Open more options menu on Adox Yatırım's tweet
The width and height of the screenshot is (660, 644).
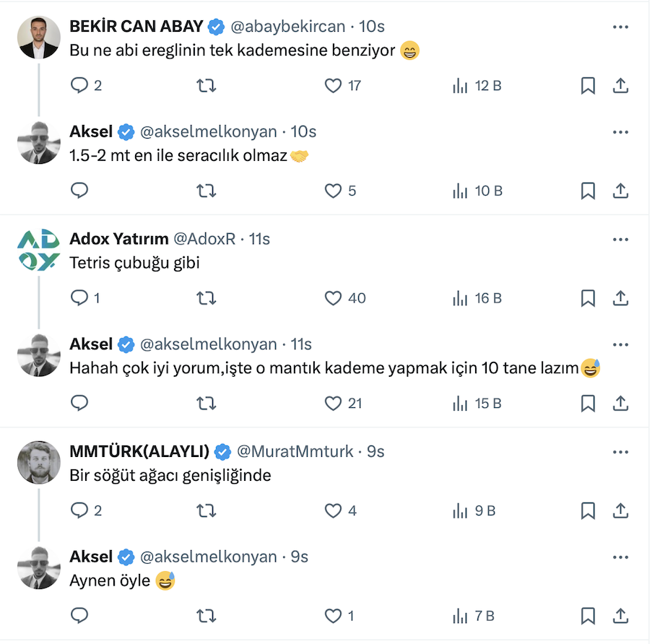[620, 239]
